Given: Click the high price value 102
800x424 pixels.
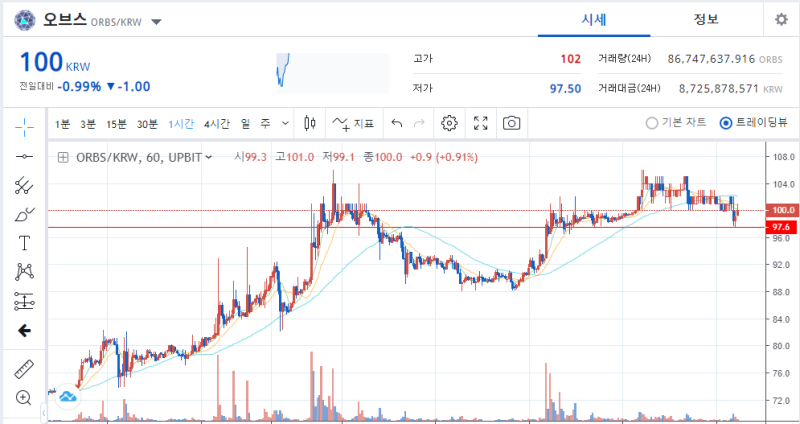Looking at the screenshot, I should (570, 59).
